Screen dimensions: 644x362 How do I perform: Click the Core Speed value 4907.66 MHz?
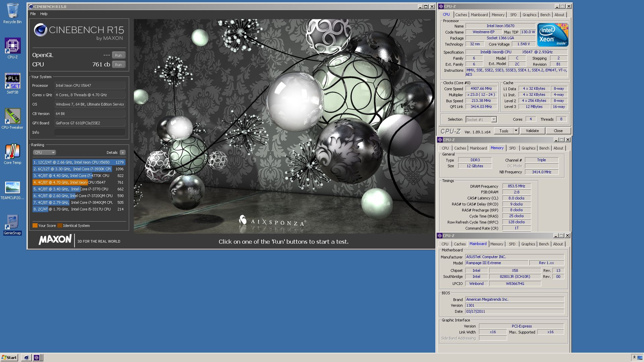[481, 89]
